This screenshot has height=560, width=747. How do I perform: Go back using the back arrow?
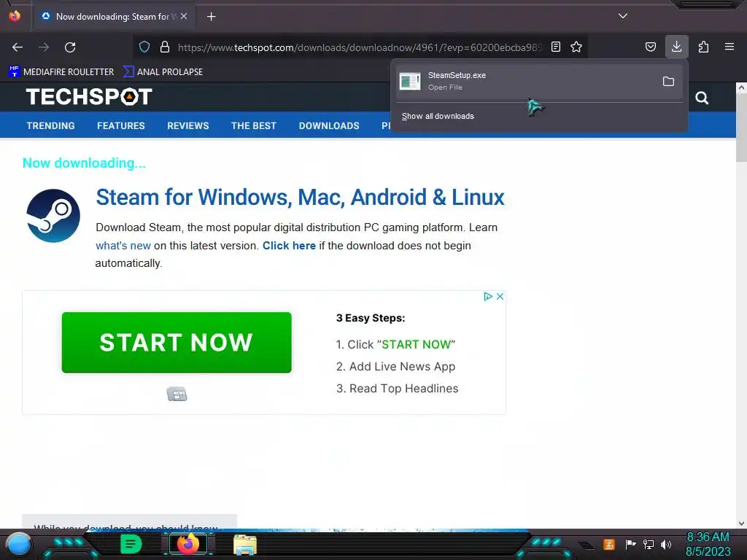18,47
